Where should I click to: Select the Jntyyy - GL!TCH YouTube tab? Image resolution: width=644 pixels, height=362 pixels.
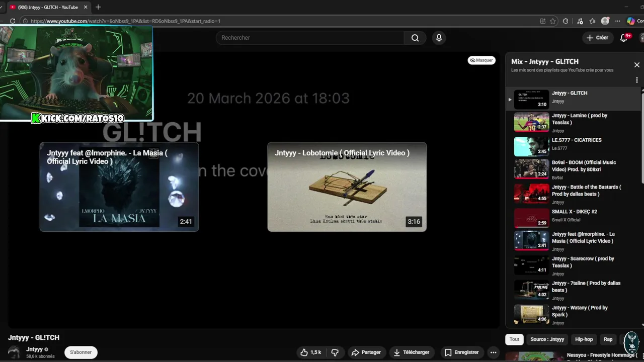point(48,7)
